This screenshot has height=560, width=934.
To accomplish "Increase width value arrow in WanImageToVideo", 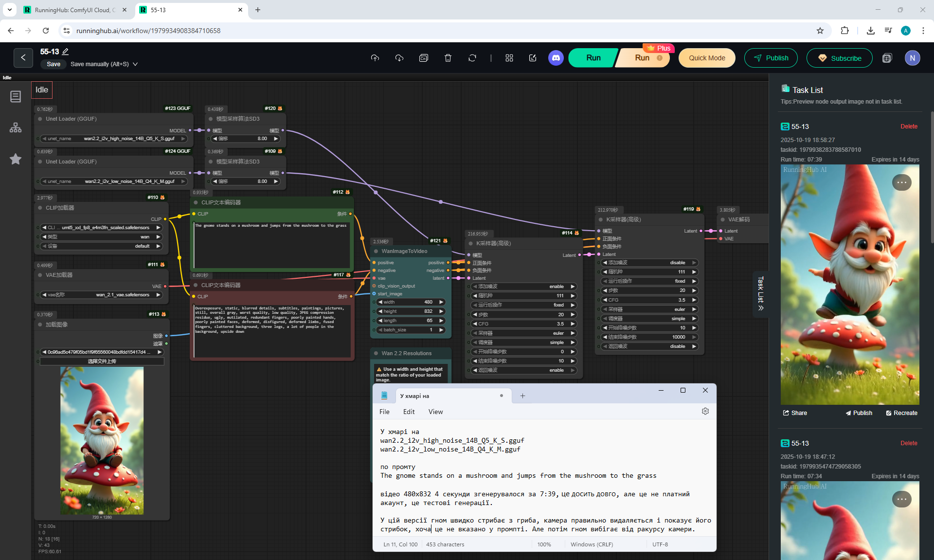I will pos(441,302).
